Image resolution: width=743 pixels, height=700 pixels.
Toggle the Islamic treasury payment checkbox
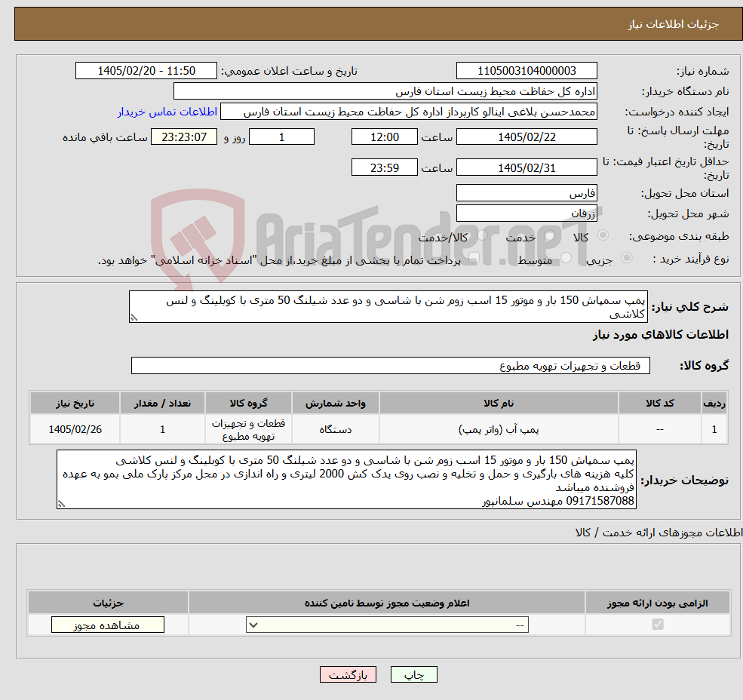coord(474,258)
